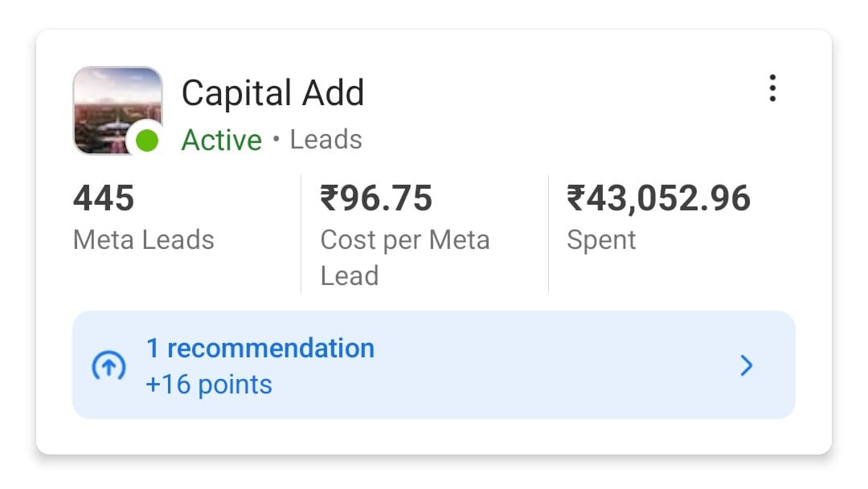Click the Spent label

point(601,240)
